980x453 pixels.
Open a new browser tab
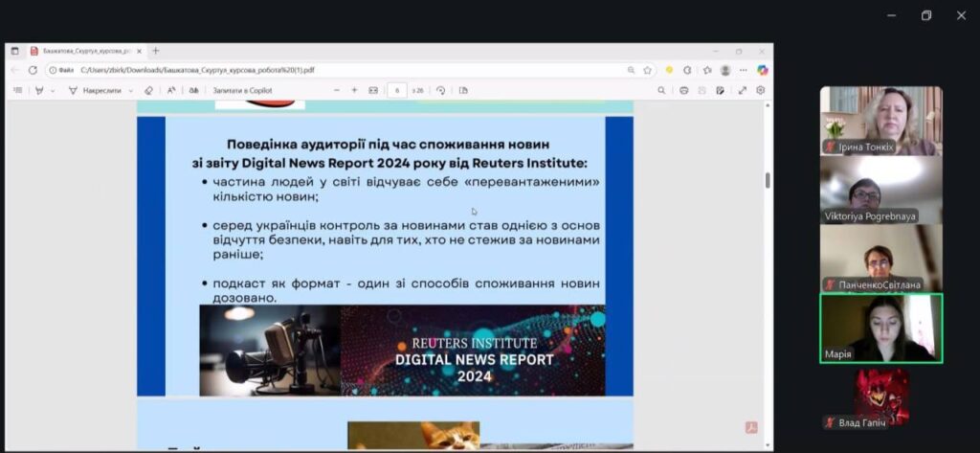tap(156, 51)
